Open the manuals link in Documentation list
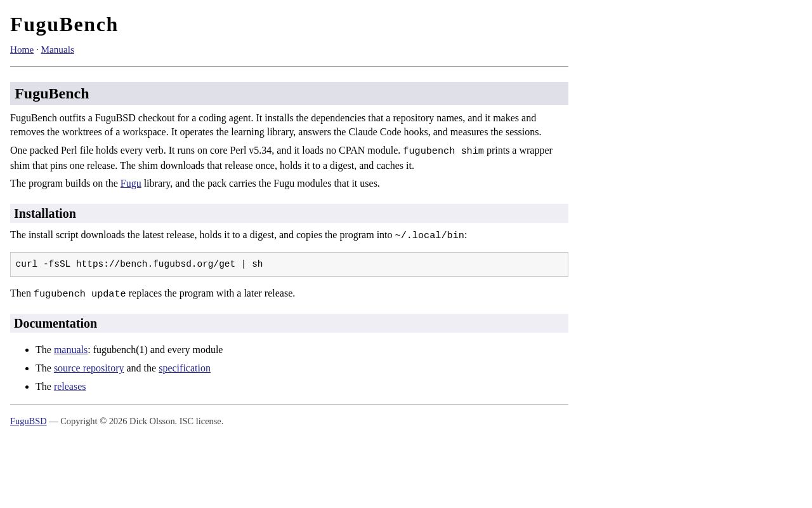The height and width of the screenshot is (508, 812). click(x=70, y=350)
